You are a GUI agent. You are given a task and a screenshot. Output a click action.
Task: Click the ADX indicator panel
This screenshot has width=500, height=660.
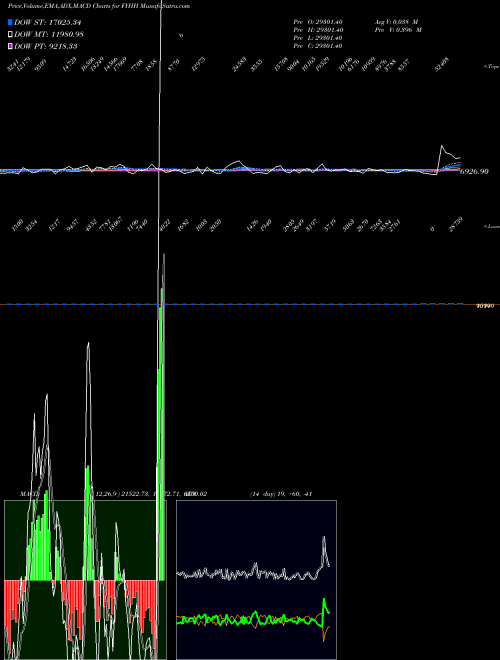point(256,580)
